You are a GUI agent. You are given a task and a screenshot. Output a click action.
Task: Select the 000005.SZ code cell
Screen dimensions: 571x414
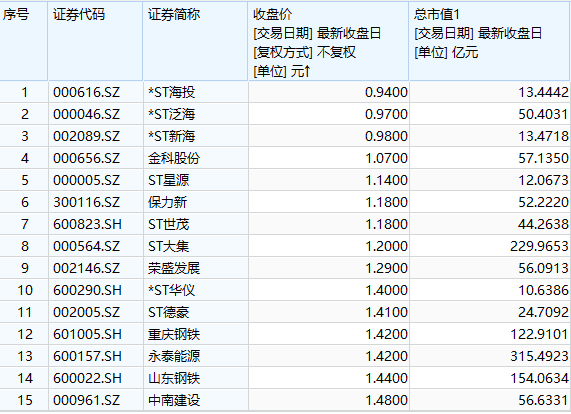click(86, 180)
